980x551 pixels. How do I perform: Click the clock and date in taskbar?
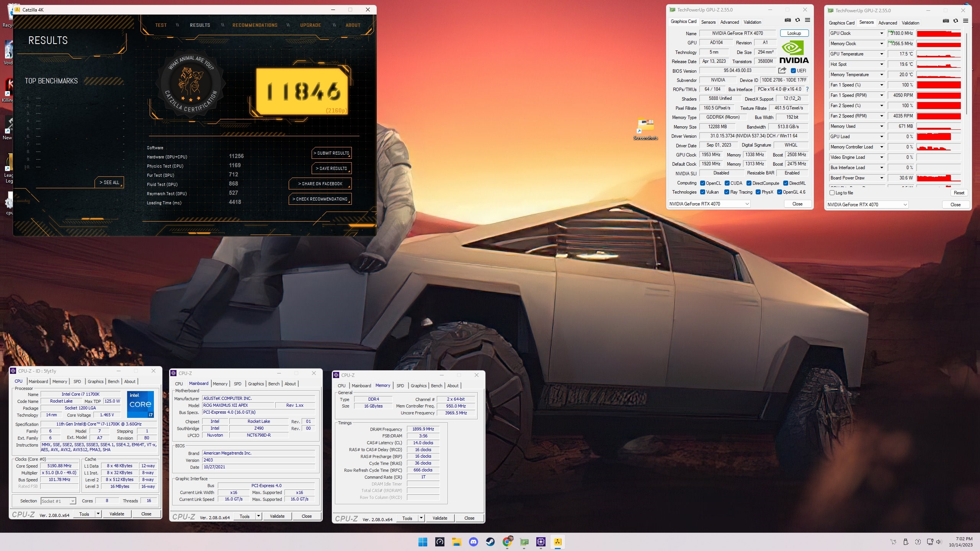[960, 542]
